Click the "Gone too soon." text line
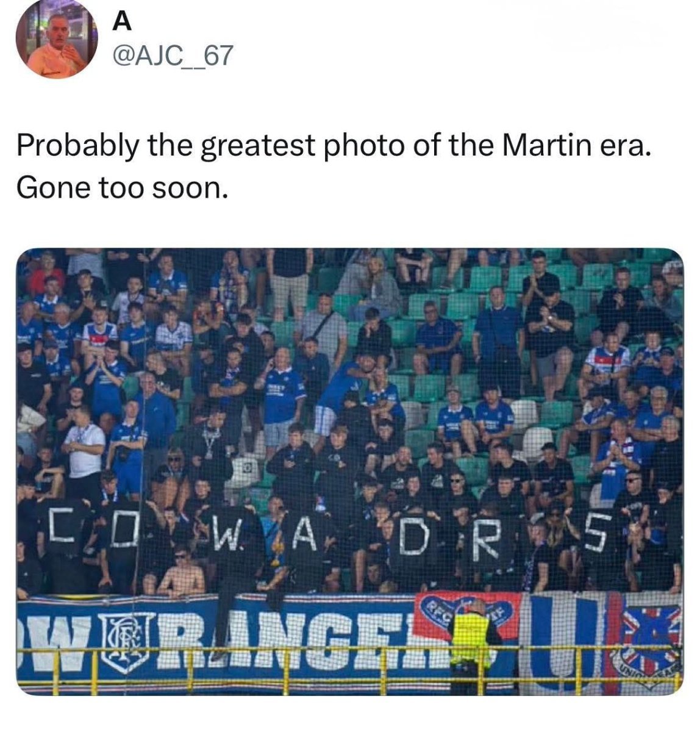 pyautogui.click(x=121, y=188)
